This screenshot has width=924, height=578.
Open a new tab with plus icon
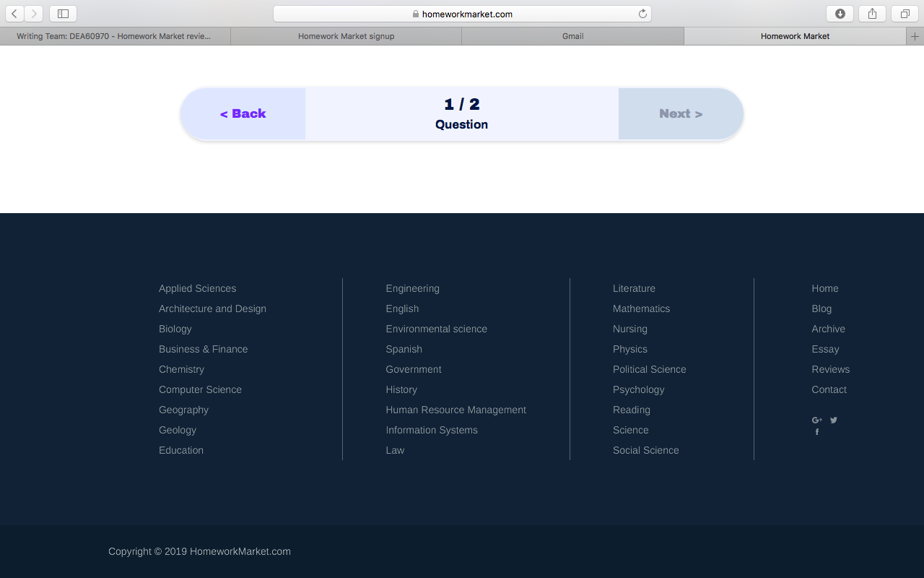pos(915,36)
